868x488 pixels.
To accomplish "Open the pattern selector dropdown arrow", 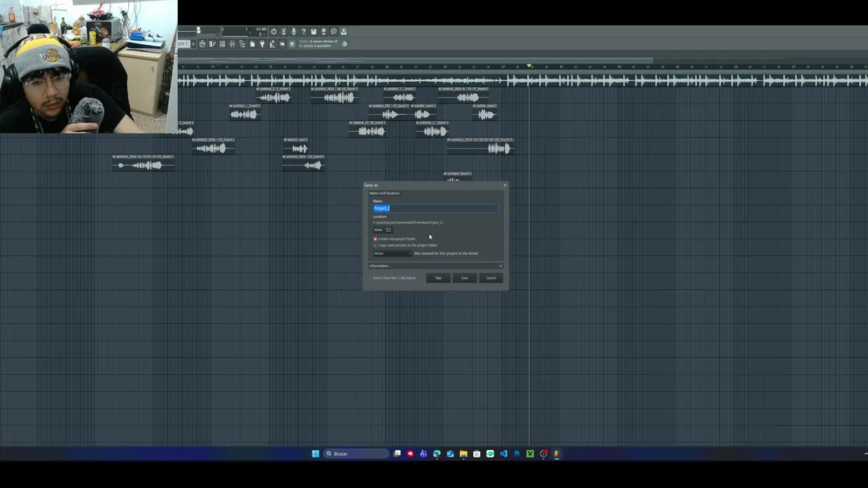I will click(x=193, y=44).
